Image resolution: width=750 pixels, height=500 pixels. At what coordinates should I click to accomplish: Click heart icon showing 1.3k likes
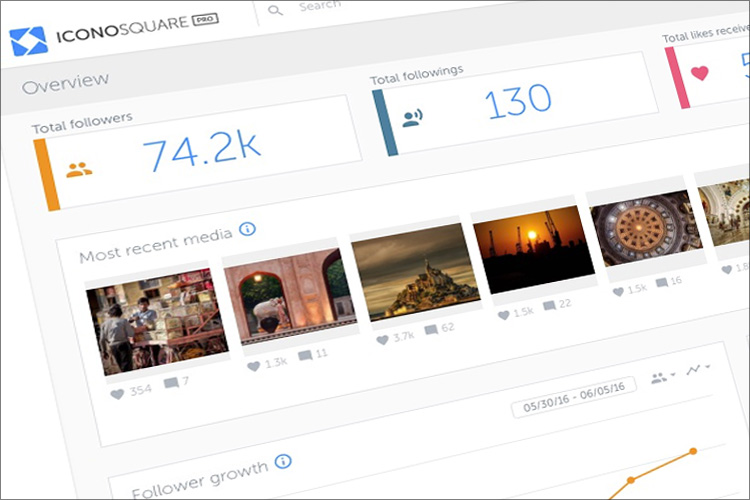tap(254, 367)
